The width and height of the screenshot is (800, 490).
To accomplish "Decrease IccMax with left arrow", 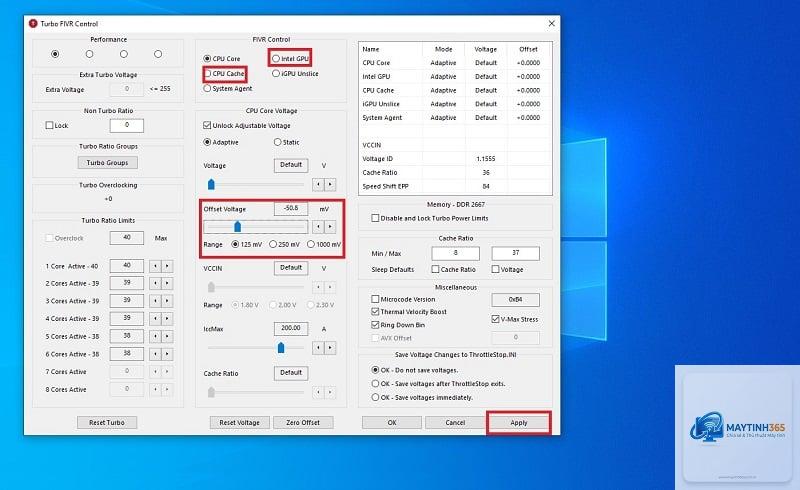I will click(x=318, y=348).
